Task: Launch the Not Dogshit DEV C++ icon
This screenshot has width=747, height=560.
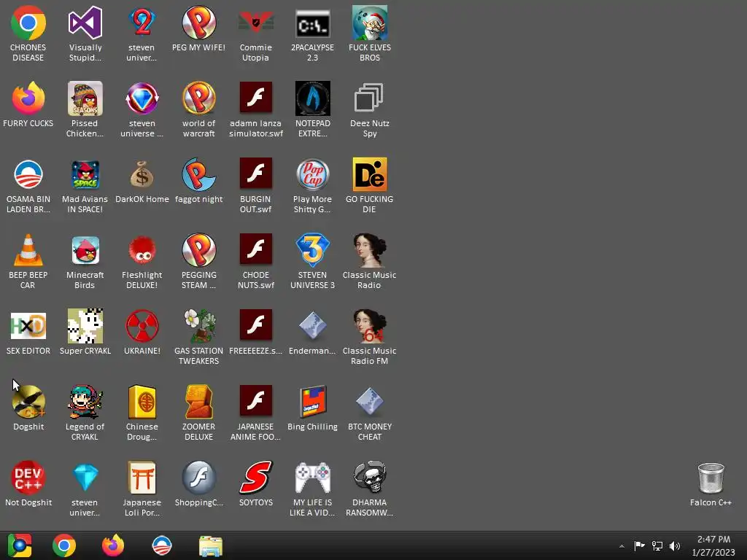Action: (x=28, y=483)
